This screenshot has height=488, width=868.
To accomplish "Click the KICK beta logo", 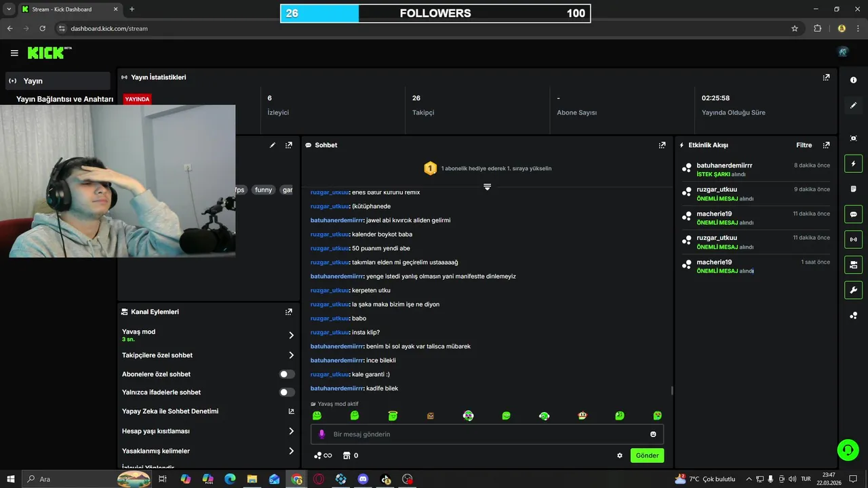I will [x=50, y=53].
